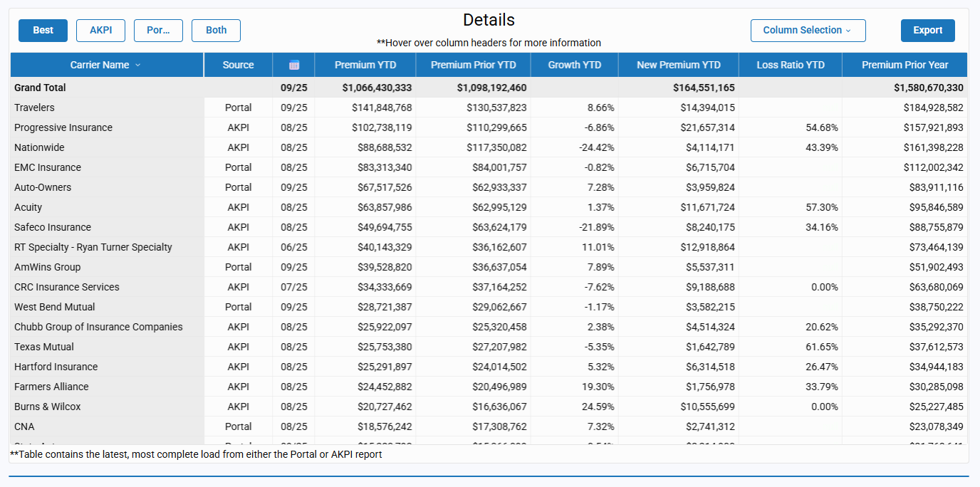Screen dimensions: 980x487
Task: Click the Loss Ratio YTD header
Action: pyautogui.click(x=791, y=65)
